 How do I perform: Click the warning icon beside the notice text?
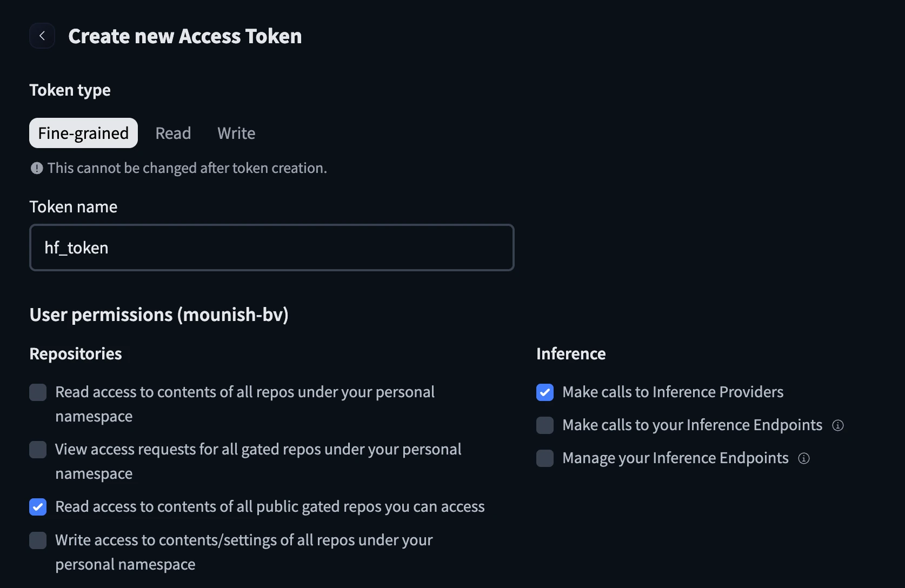pos(36,168)
